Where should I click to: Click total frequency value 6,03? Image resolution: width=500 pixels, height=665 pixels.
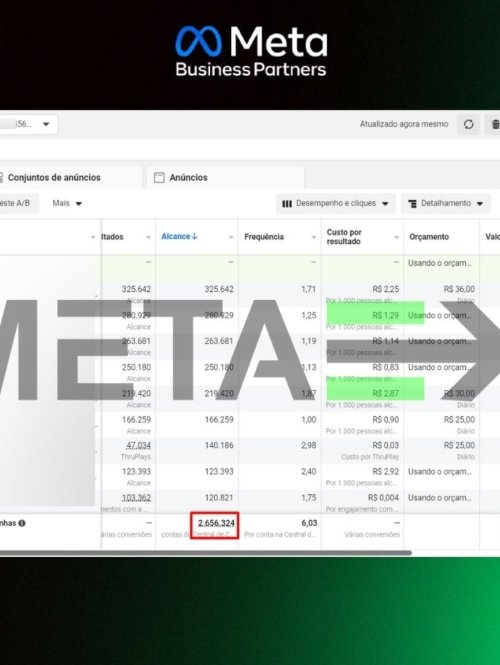[x=309, y=523]
